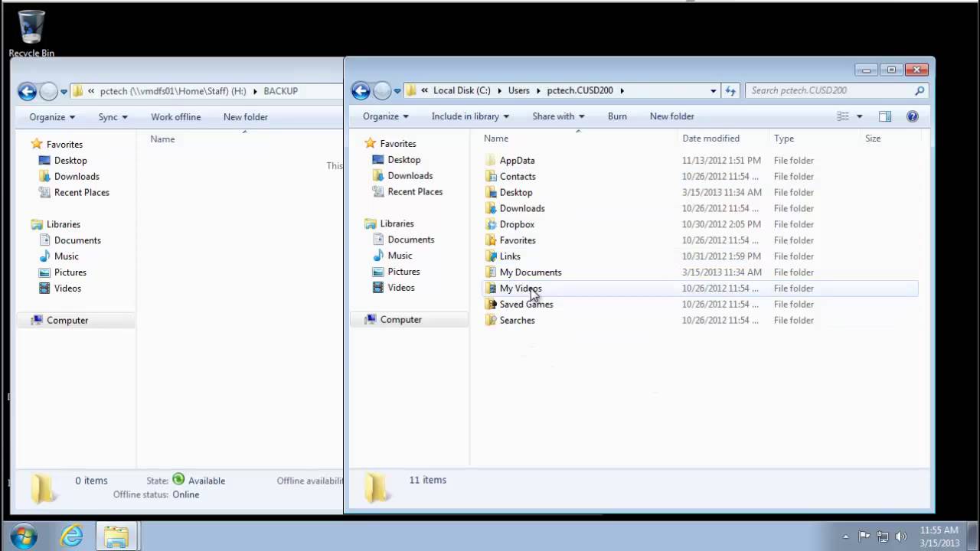
Task: Select Pictures in BACKUP window sidebar
Action: point(70,273)
